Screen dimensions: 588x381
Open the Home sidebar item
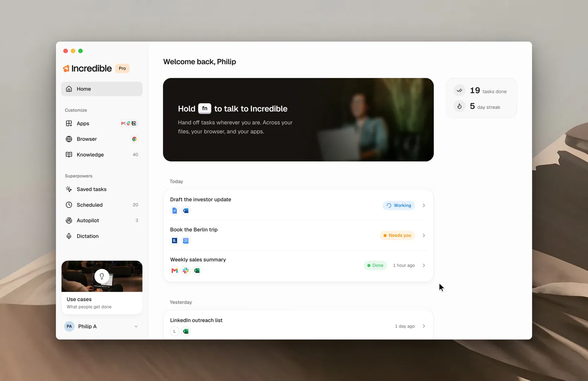pos(102,89)
